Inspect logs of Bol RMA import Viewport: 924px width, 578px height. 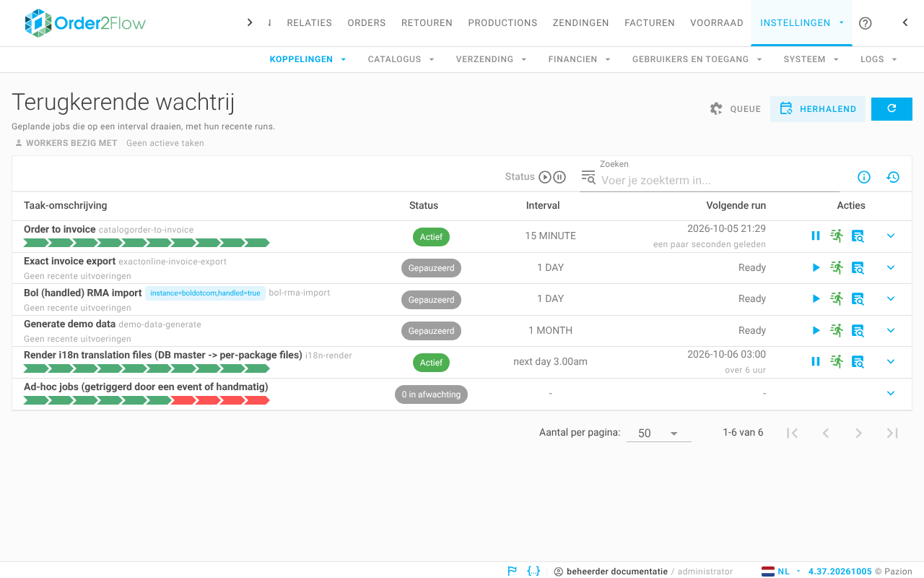click(x=858, y=298)
